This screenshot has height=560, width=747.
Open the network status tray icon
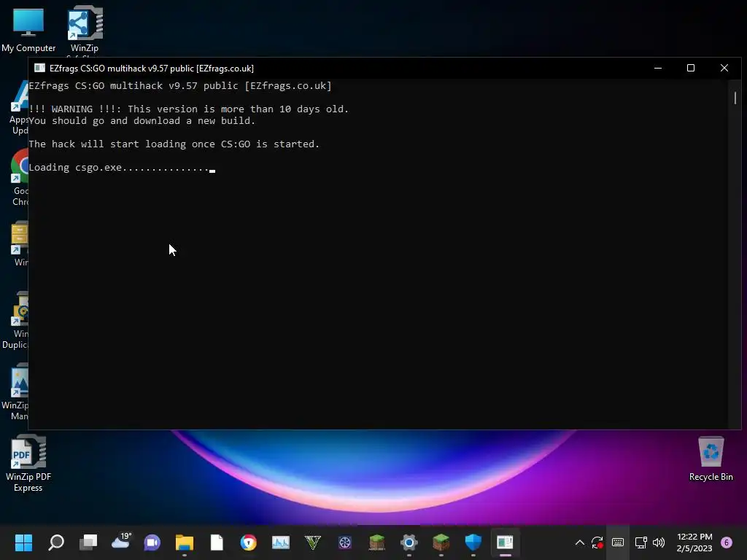[x=640, y=542]
